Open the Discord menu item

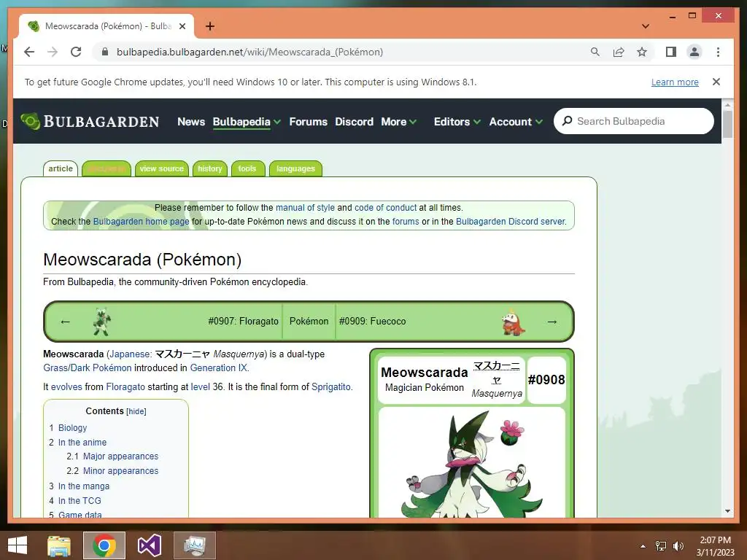[x=354, y=122]
